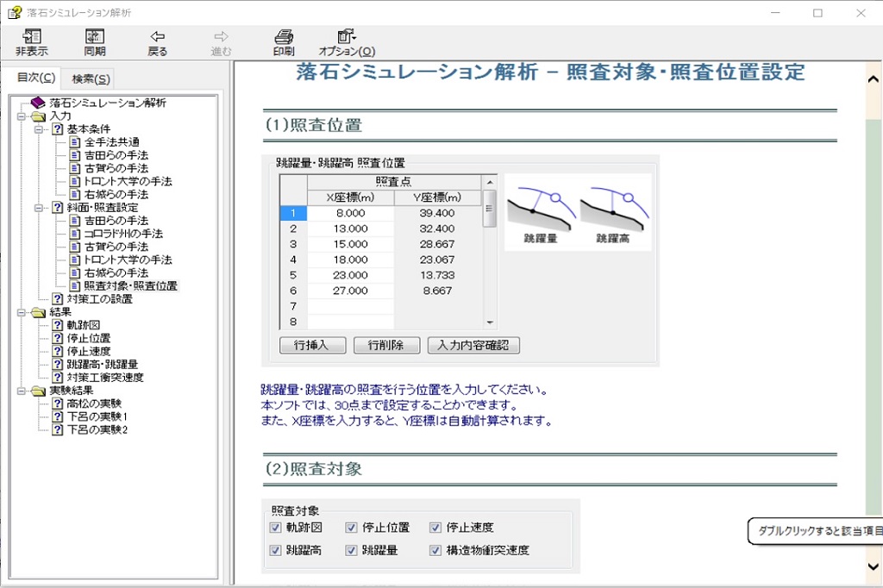
Task: Click the page icon beside 全手法共通
Action: point(75,142)
